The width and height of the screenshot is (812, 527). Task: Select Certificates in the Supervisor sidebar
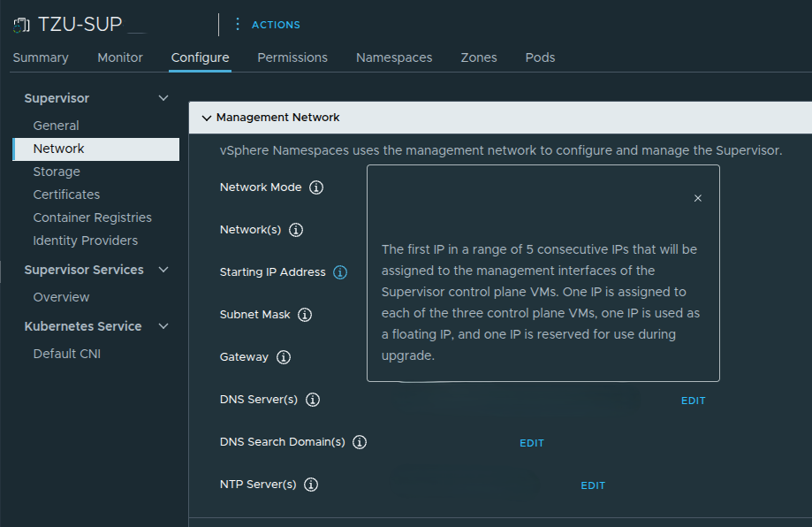click(x=65, y=194)
